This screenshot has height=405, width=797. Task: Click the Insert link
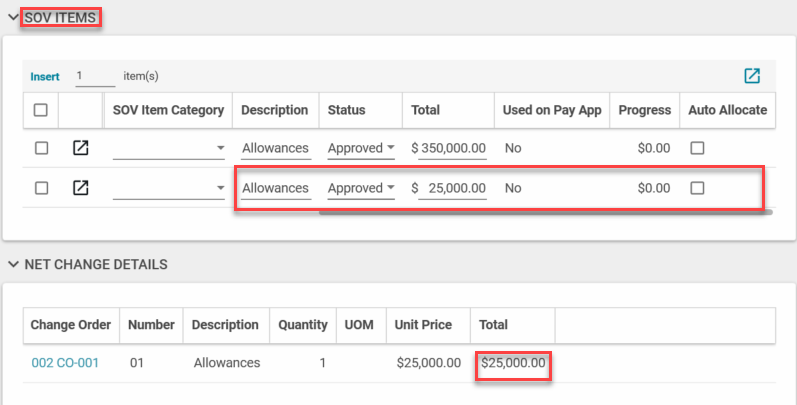point(45,76)
